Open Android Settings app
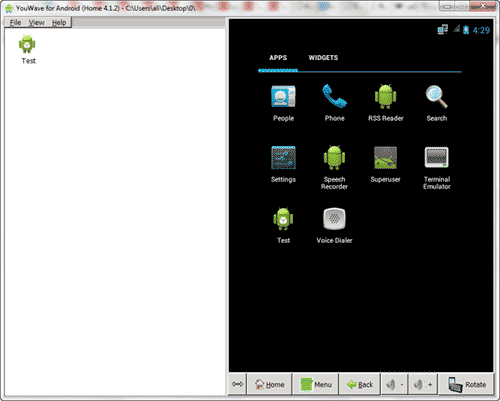Screen dimensions: 500x401 point(283,164)
